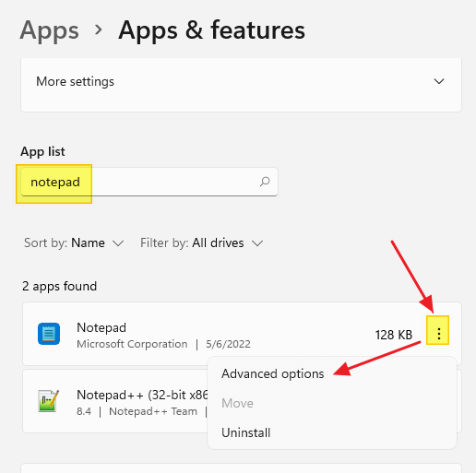Click the Notepad++ Team publisher text
Image resolution: width=476 pixels, height=473 pixels.
(153, 411)
